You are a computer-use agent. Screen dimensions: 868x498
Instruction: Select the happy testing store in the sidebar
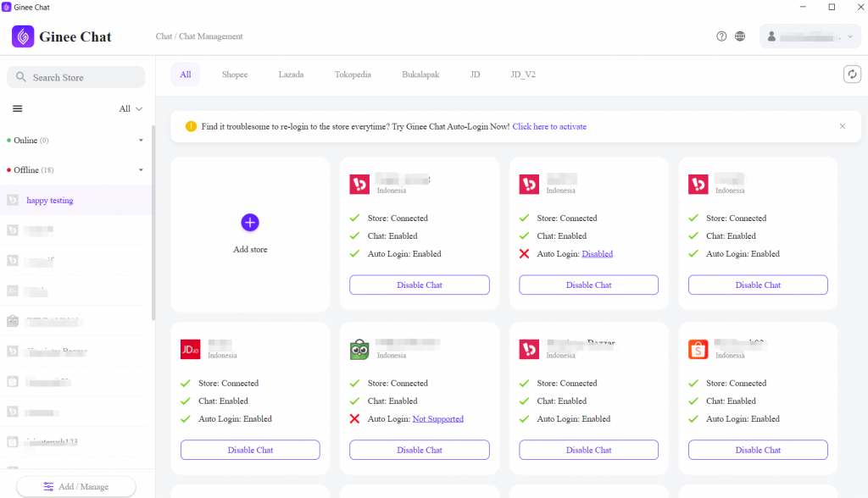point(75,201)
